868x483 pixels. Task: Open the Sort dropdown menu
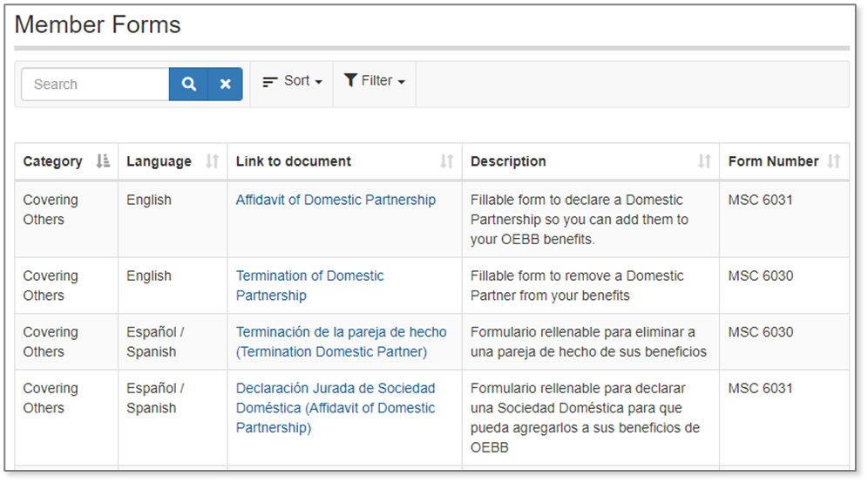pyautogui.click(x=293, y=81)
